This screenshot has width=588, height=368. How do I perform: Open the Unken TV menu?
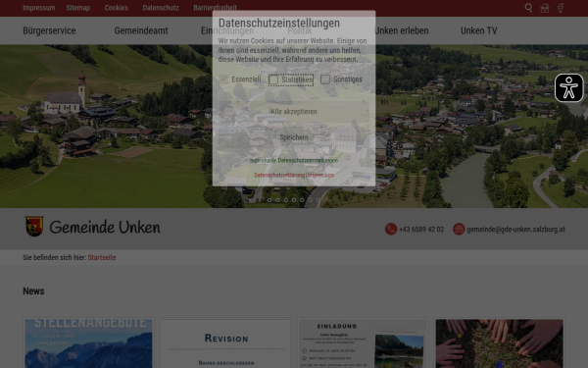[x=479, y=30]
